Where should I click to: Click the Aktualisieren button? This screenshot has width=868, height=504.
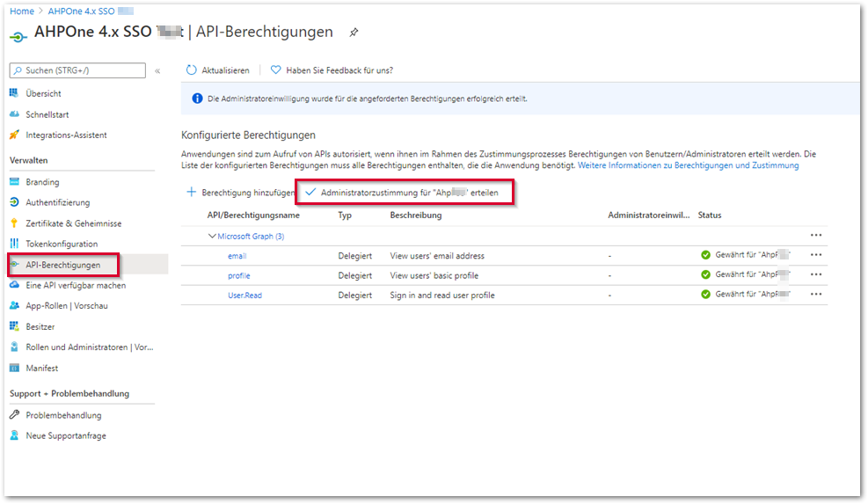click(x=217, y=70)
